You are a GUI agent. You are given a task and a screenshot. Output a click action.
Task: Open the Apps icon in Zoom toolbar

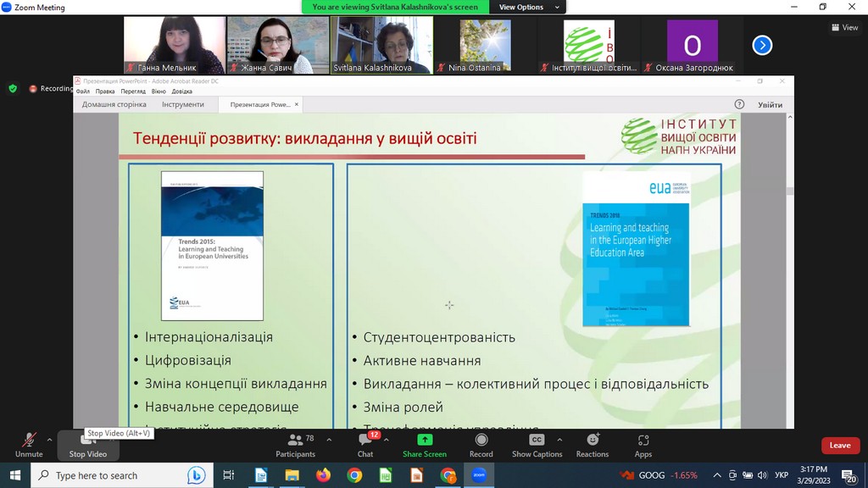click(x=643, y=441)
